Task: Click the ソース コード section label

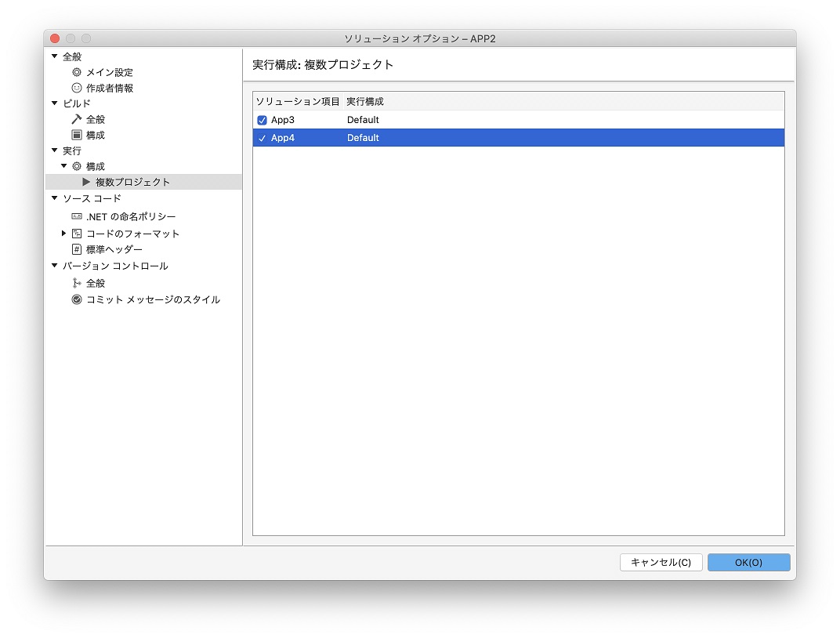Action: [92, 199]
